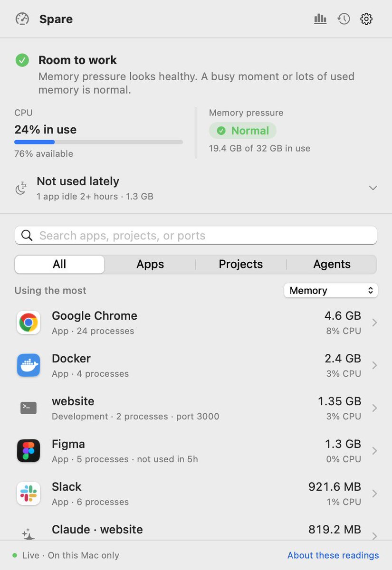
Task: Open the Memory sort dropdown
Action: pos(331,291)
